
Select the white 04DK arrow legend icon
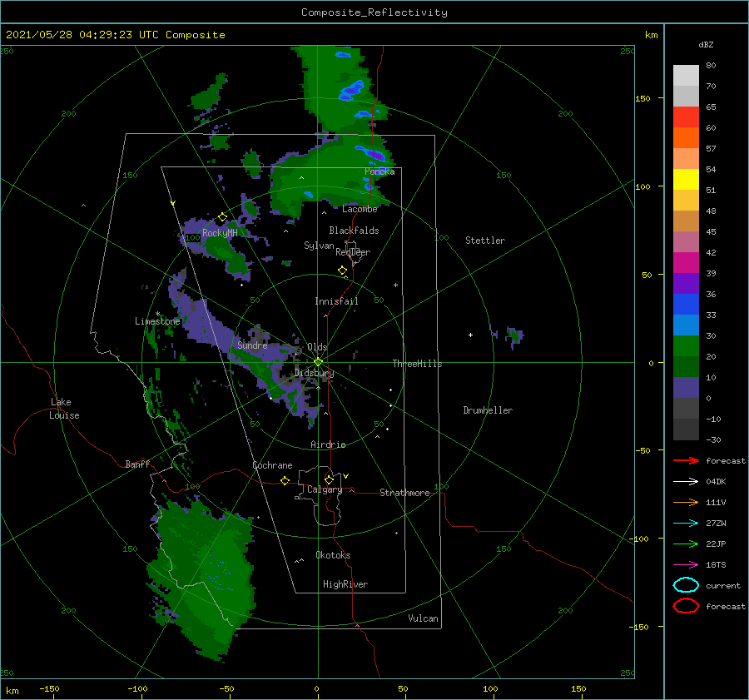(x=686, y=481)
